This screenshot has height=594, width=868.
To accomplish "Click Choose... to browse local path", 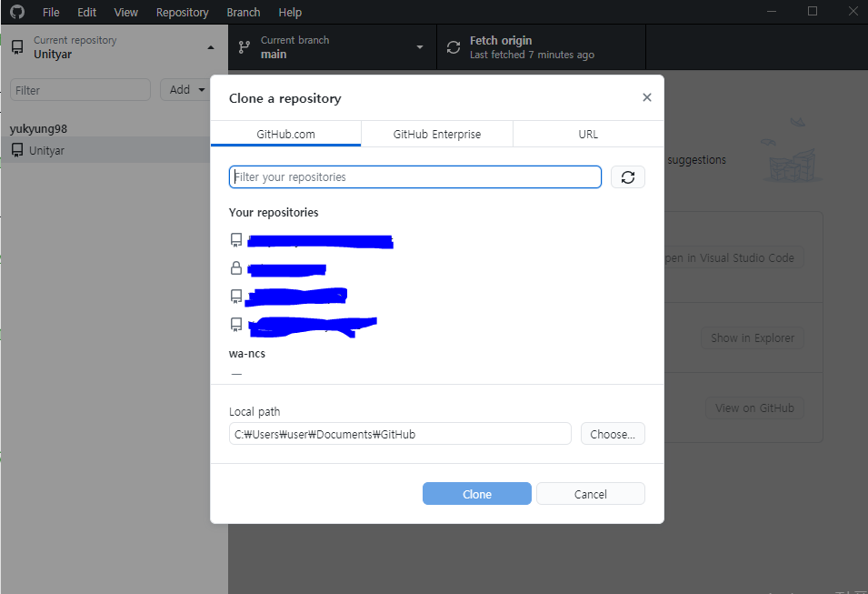I will (x=613, y=434).
